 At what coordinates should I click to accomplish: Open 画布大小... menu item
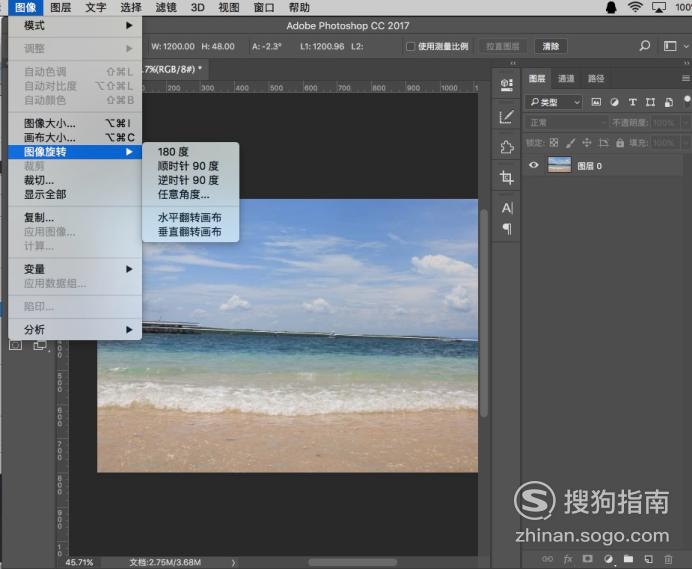(75, 137)
